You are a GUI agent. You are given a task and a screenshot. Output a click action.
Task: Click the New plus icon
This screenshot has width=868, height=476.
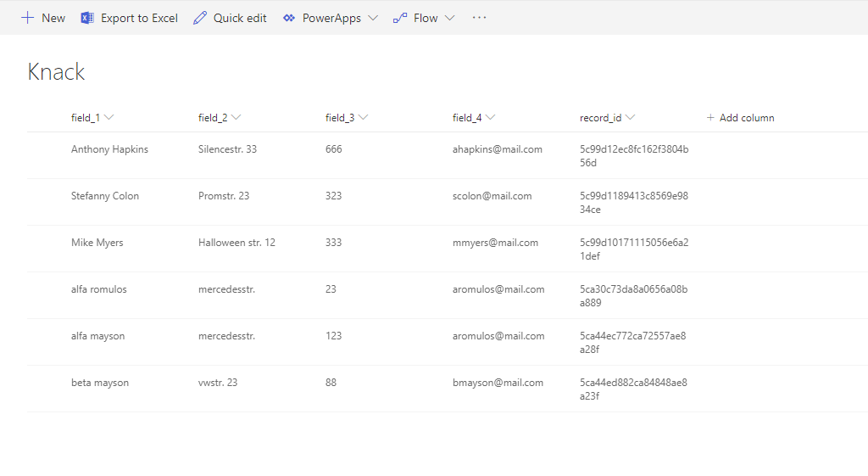click(x=28, y=18)
